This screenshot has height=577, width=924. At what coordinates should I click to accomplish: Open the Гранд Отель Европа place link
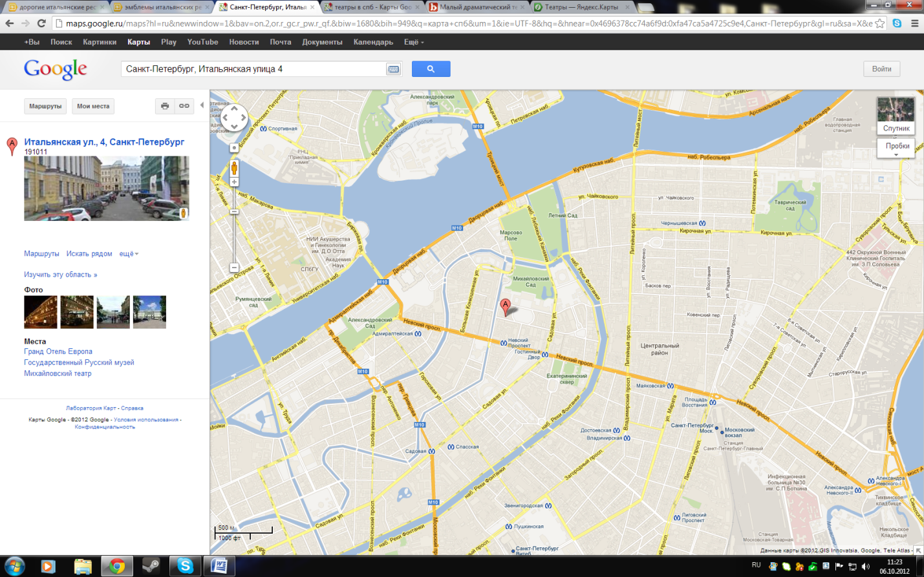click(58, 351)
